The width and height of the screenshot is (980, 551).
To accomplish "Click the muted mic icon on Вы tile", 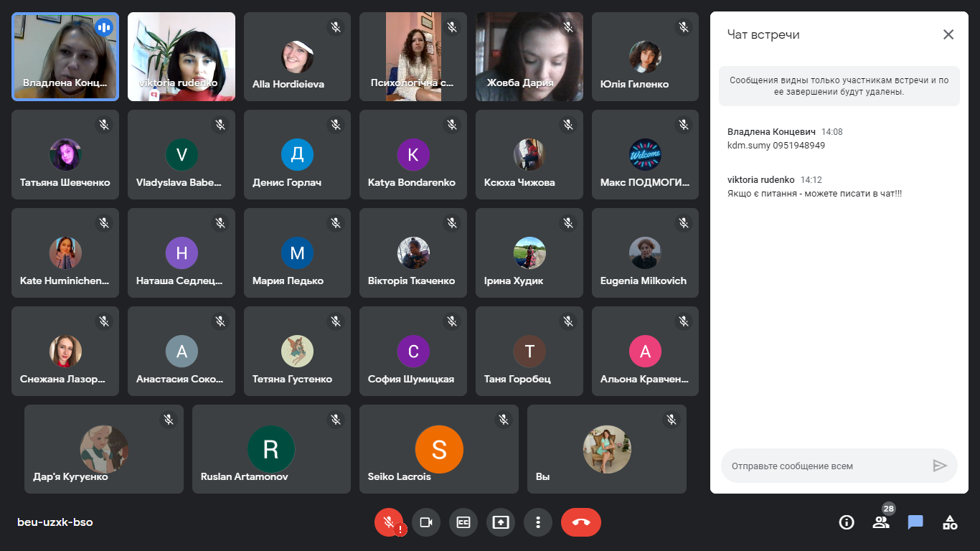I will pyautogui.click(x=672, y=419).
